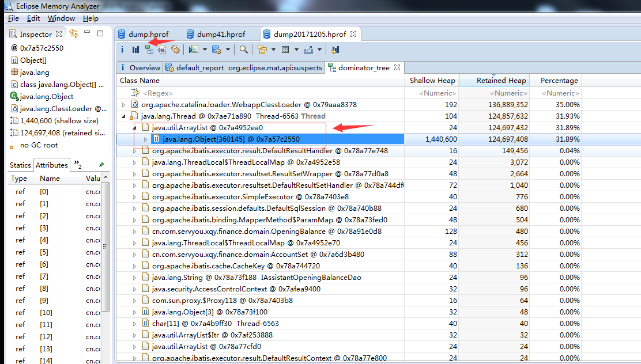Open the export dropdown arrow

tap(320, 50)
